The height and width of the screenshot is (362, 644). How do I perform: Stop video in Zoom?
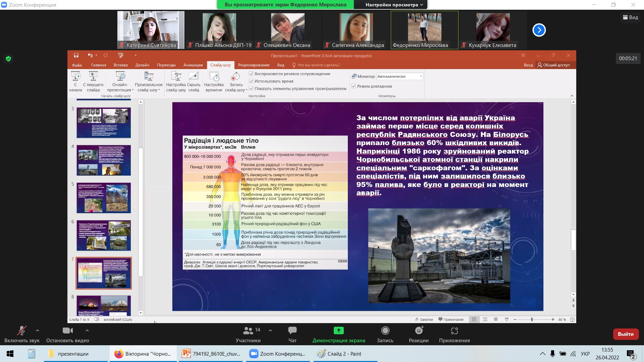[68, 334]
